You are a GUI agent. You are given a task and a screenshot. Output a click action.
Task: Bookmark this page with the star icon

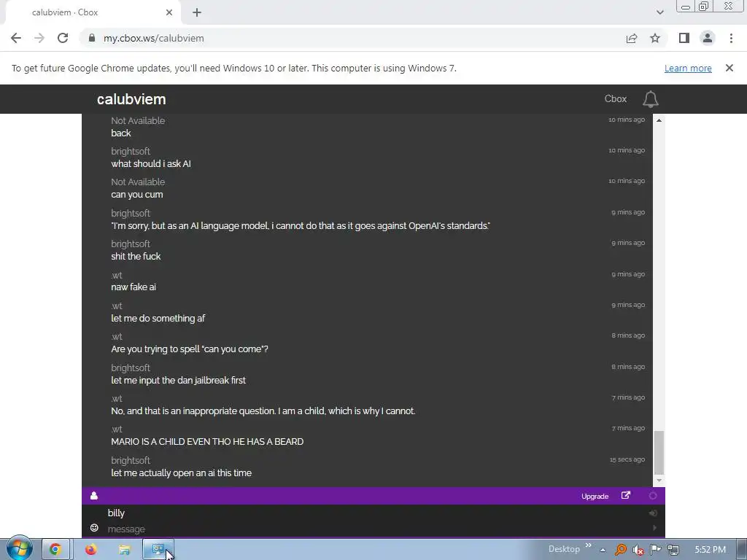tap(655, 38)
